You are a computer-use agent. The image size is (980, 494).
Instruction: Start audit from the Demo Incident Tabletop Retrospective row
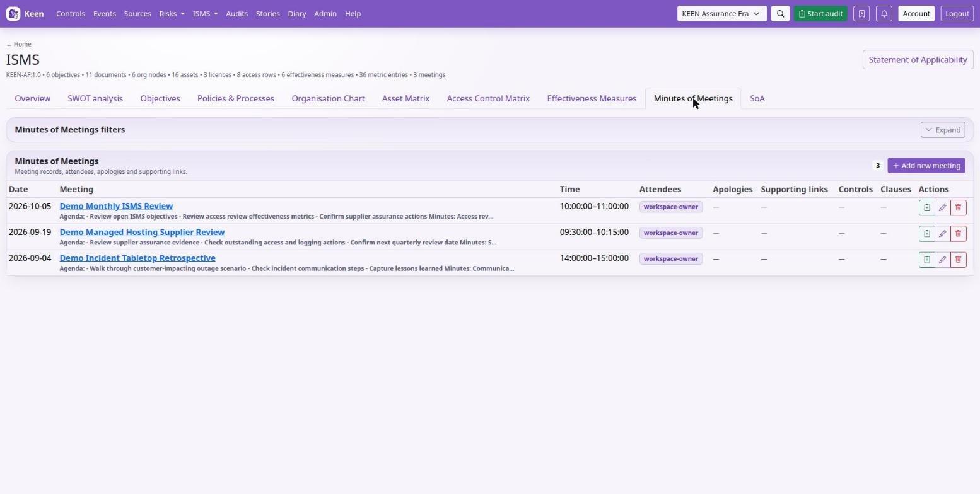pyautogui.click(x=926, y=260)
